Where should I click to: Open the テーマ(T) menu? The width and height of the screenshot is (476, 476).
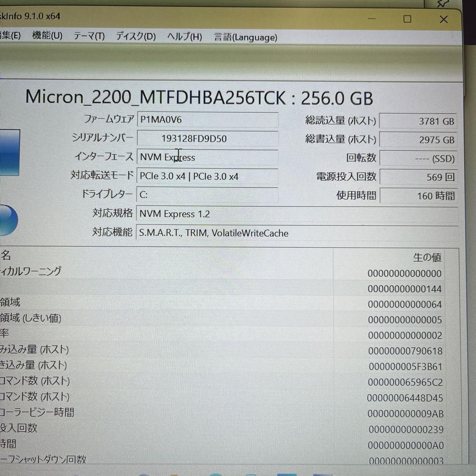89,37
